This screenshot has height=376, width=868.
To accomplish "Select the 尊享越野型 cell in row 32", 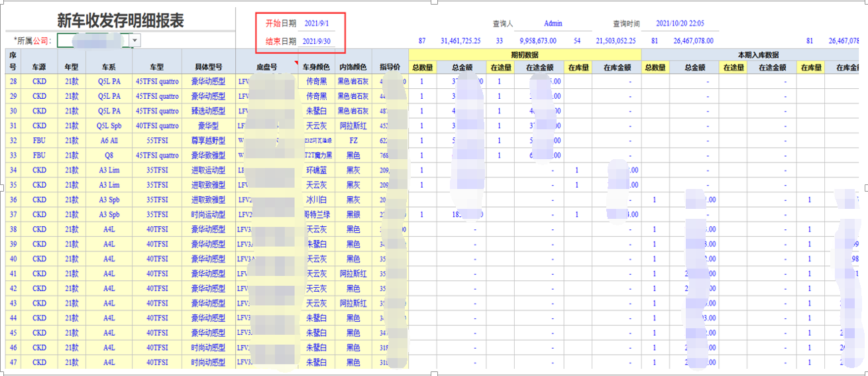I will (x=208, y=141).
